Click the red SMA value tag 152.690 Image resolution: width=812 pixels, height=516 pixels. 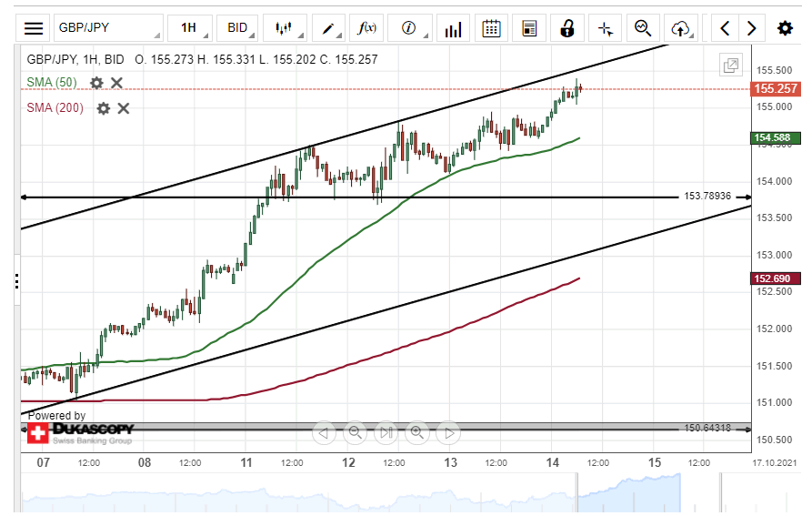776,278
